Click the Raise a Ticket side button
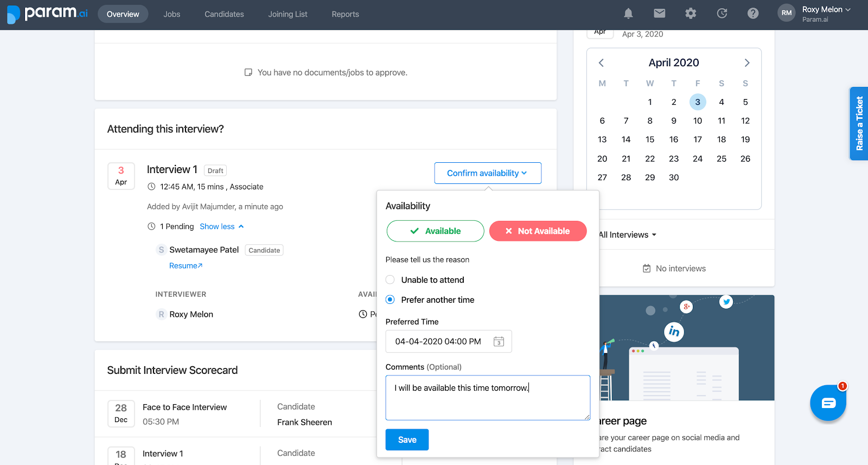The image size is (868, 465). tap(859, 124)
